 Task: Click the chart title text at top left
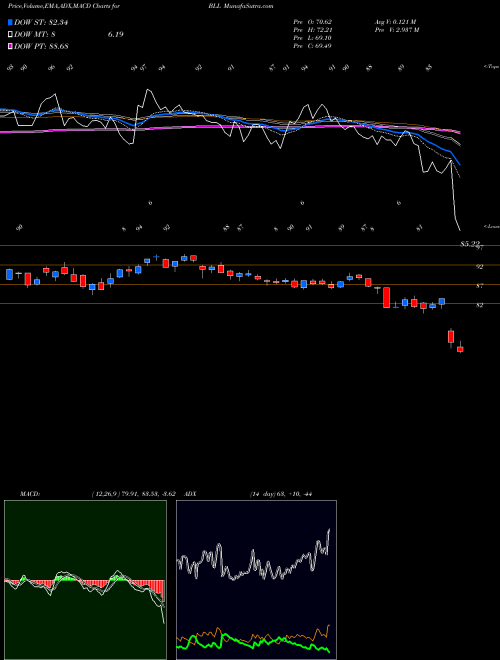(x=63, y=6)
